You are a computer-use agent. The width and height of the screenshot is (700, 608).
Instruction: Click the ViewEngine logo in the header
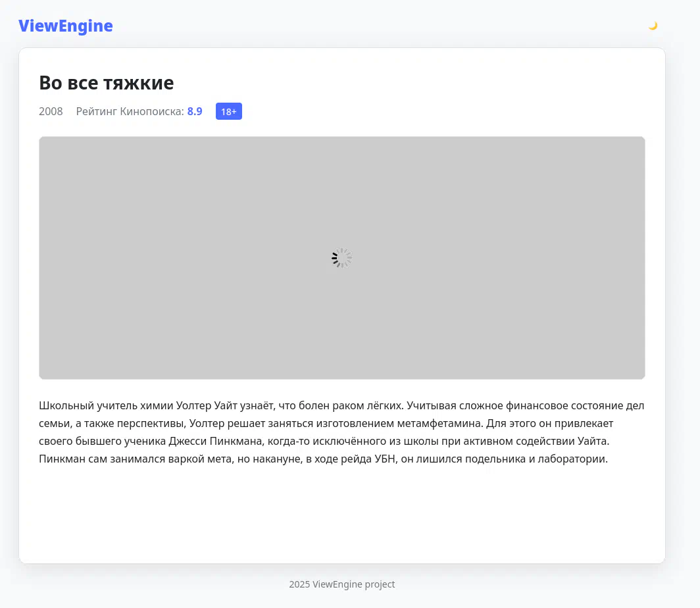[x=66, y=26]
